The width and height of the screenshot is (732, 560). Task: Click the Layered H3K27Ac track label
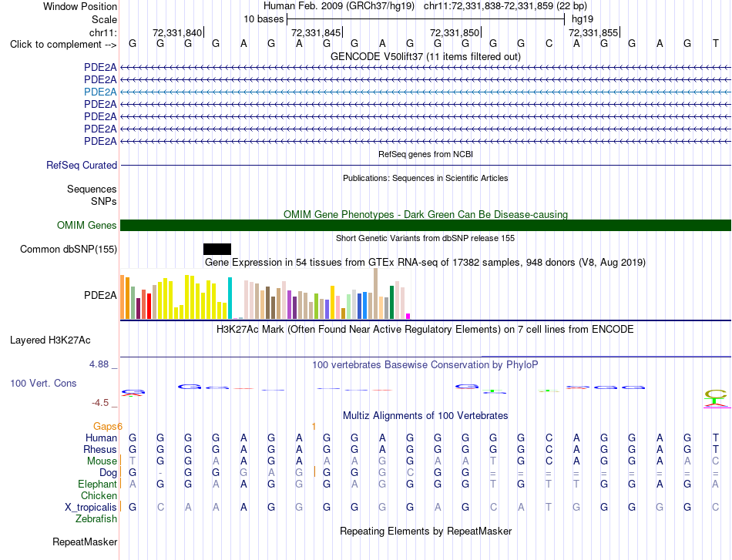(50, 340)
